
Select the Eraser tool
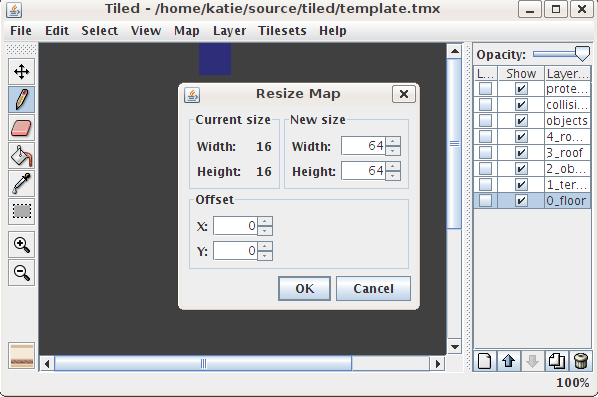[22, 128]
